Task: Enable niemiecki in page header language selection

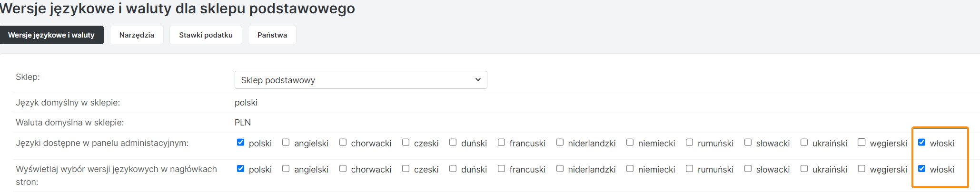Action: point(630,169)
